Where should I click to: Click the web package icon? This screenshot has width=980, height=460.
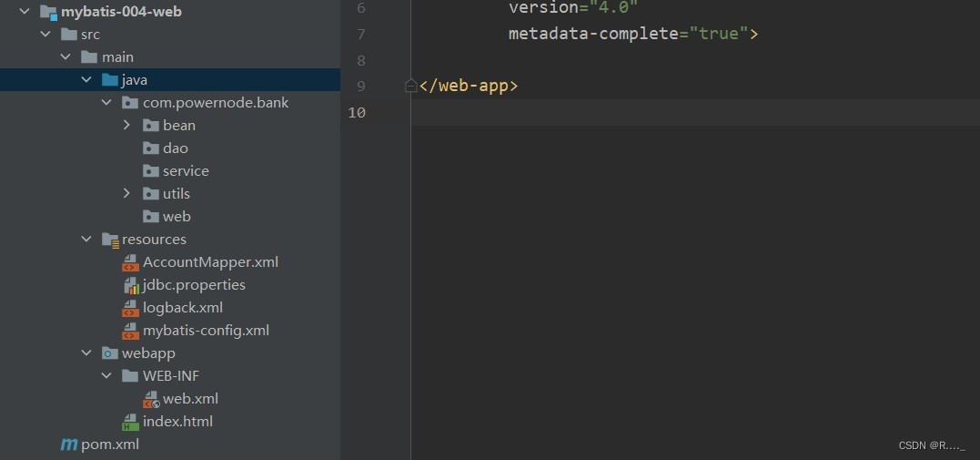151,217
